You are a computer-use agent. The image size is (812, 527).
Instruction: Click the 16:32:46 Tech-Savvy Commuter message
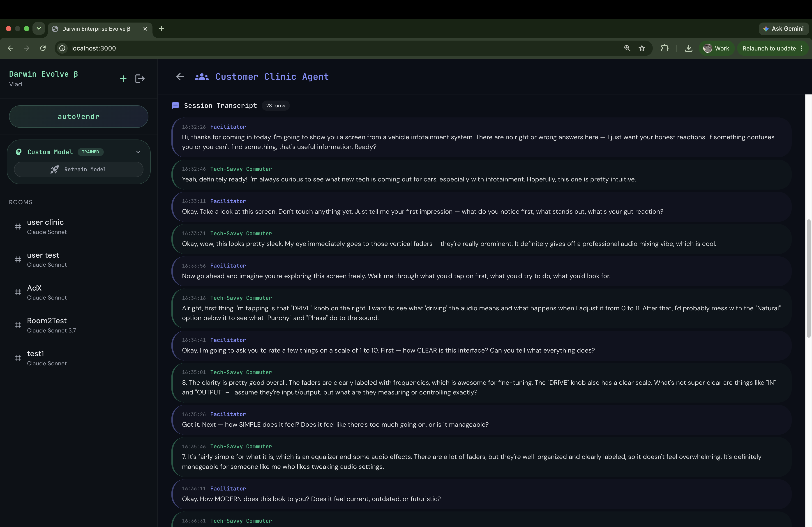click(481, 174)
